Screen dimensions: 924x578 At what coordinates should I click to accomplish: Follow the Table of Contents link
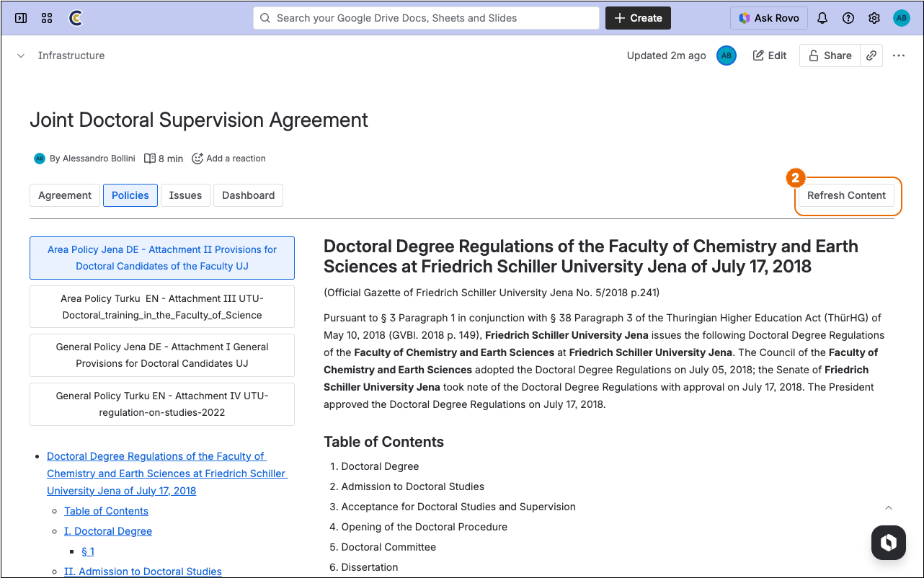tap(106, 511)
